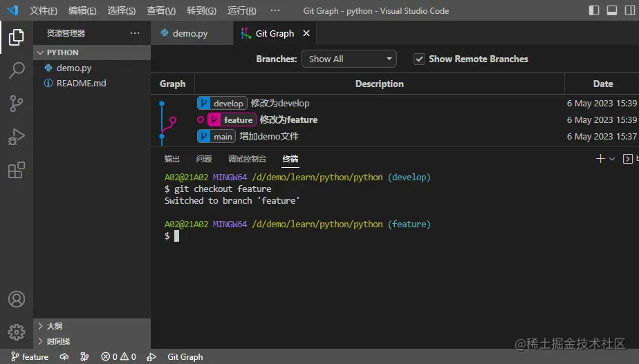Click the Git Graph status bar branch icon
This screenshot has height=364, width=639.
84,357
